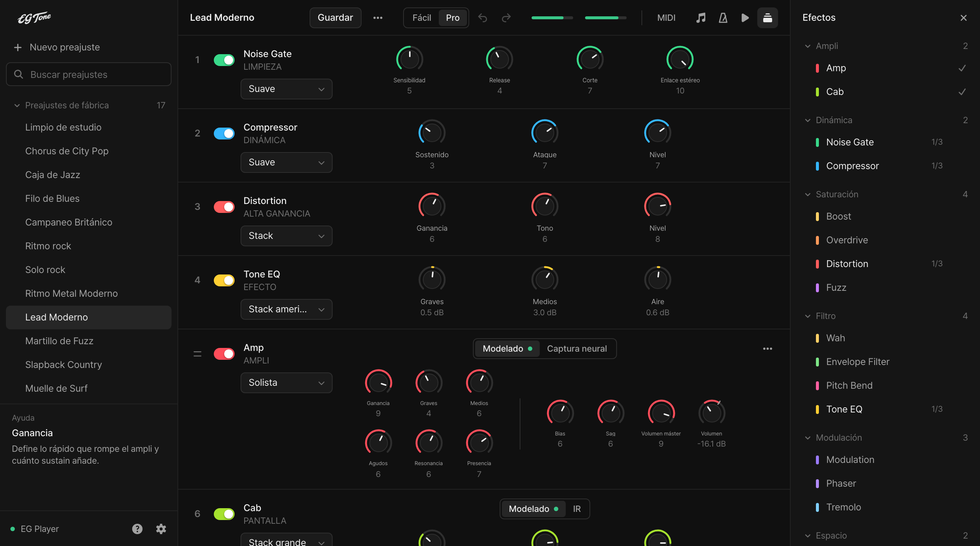Screen dimensions: 980x546
Task: Toggle the metronome icon
Action: point(723,18)
